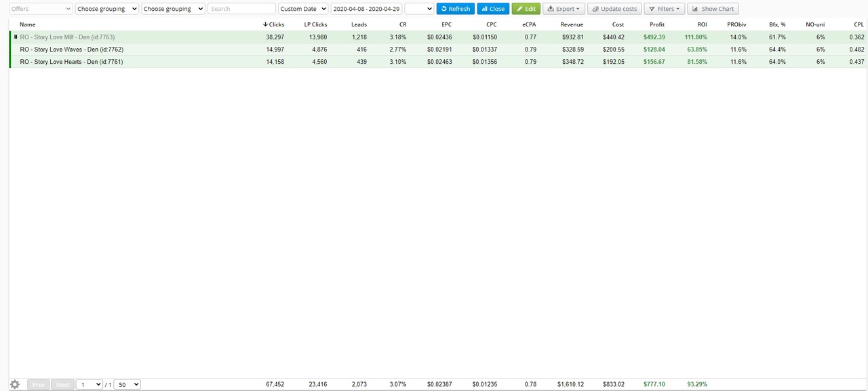Sort by the Revenue column header

[x=572, y=24]
